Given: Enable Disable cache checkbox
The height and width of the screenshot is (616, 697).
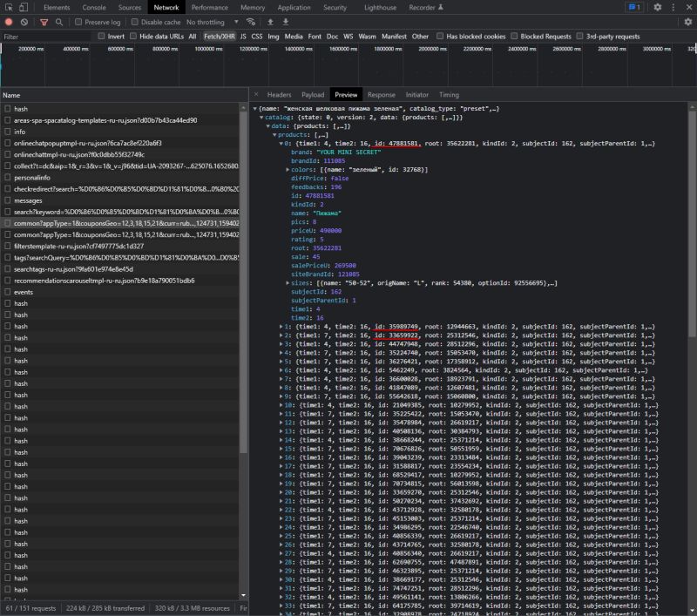Looking at the screenshot, I should pyautogui.click(x=135, y=22).
